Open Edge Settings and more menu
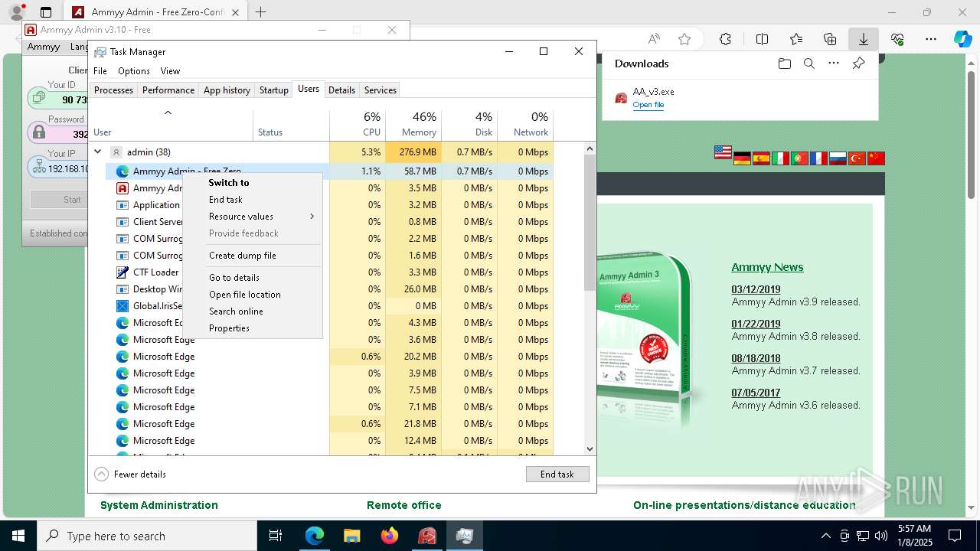This screenshot has height=551, width=980. (931, 39)
